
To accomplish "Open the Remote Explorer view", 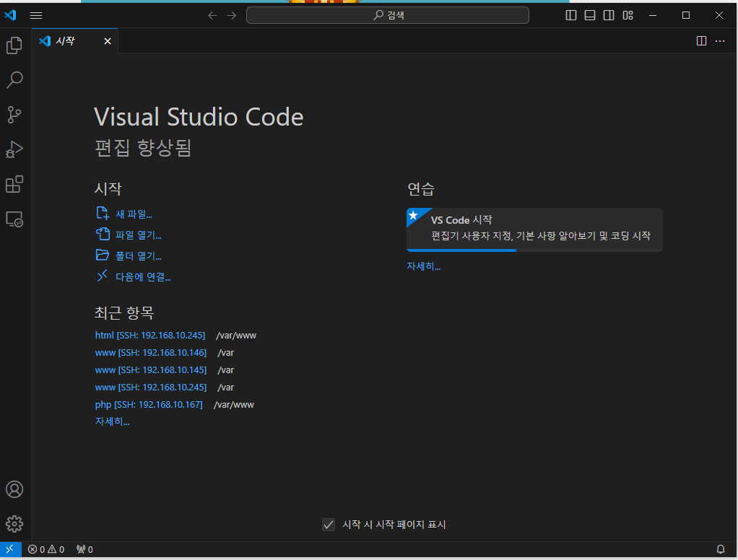I will click(14, 219).
